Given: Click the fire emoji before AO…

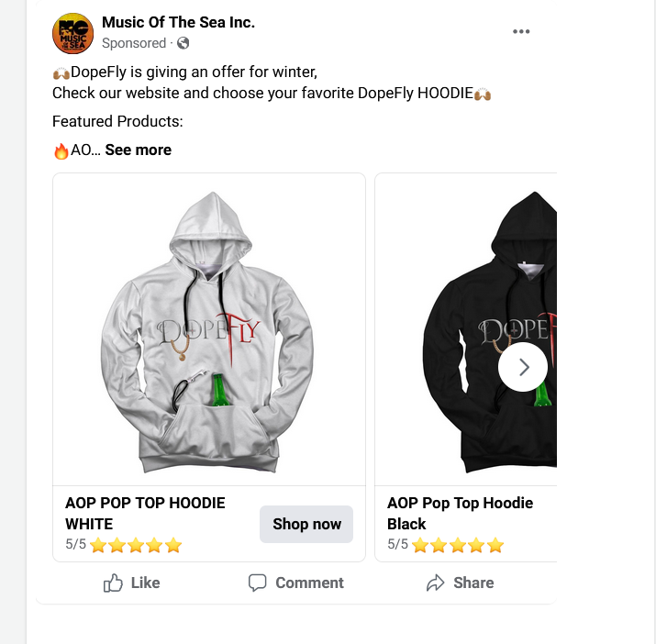Looking at the screenshot, I should (x=61, y=150).
